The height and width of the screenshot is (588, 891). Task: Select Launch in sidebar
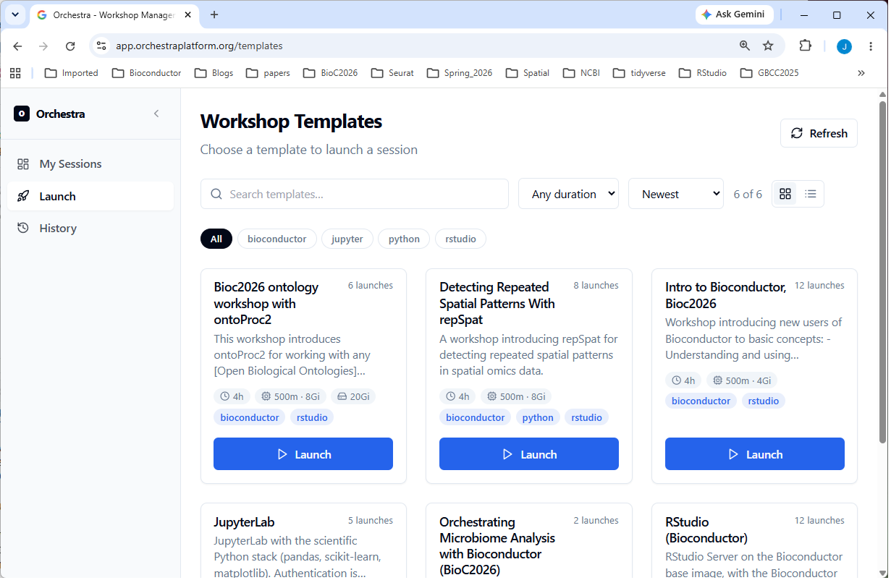90,196
